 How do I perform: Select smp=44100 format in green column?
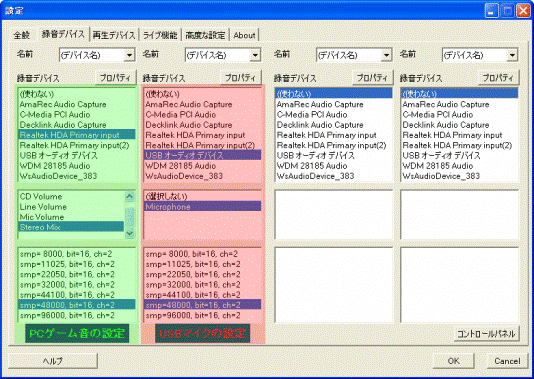coord(77,295)
